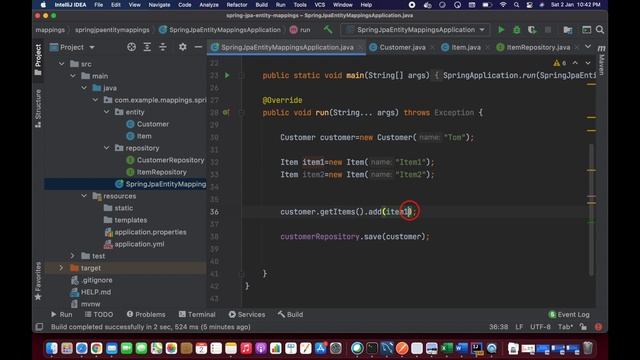Click the Build project hammer icon
Image resolution: width=640 pixels, height=360 pixels.
pos(328,30)
